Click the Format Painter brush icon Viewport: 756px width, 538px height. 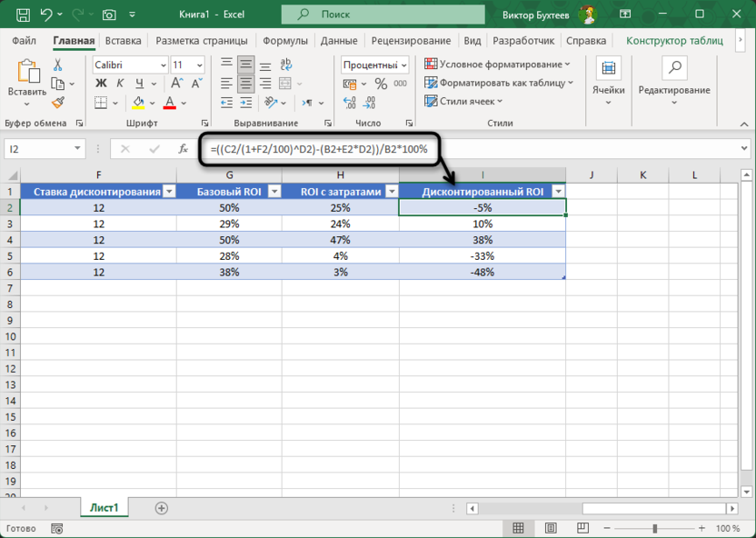(58, 104)
